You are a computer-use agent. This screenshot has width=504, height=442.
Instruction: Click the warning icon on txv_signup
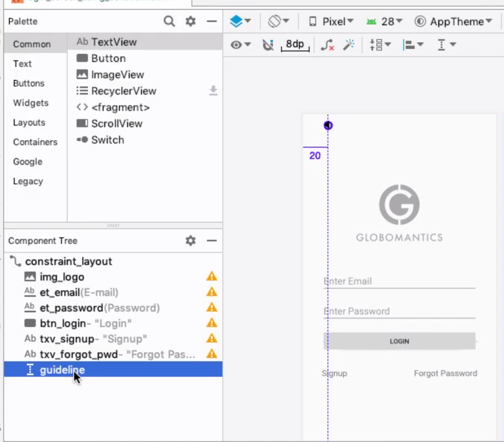pos(212,338)
